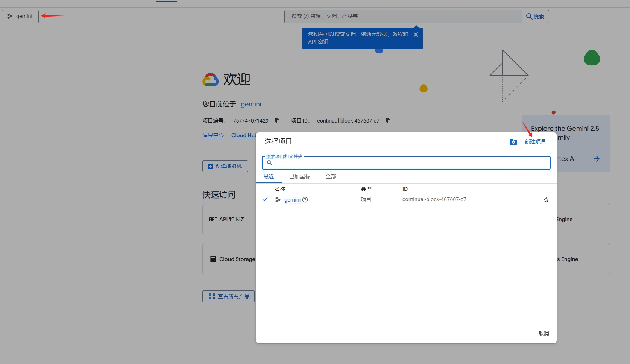Select the 最近 tab
The width and height of the screenshot is (630, 364).
[269, 176]
